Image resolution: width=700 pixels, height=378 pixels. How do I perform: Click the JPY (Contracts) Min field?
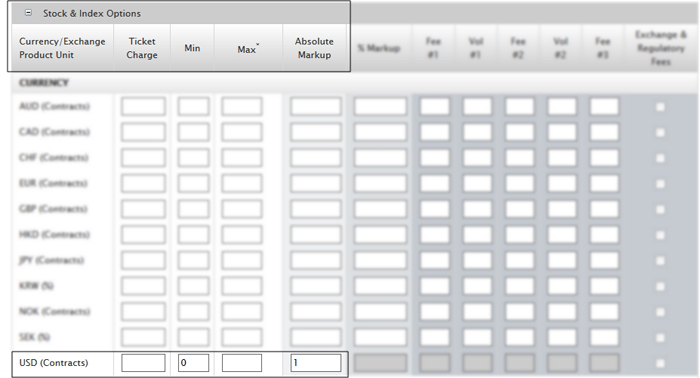193,260
